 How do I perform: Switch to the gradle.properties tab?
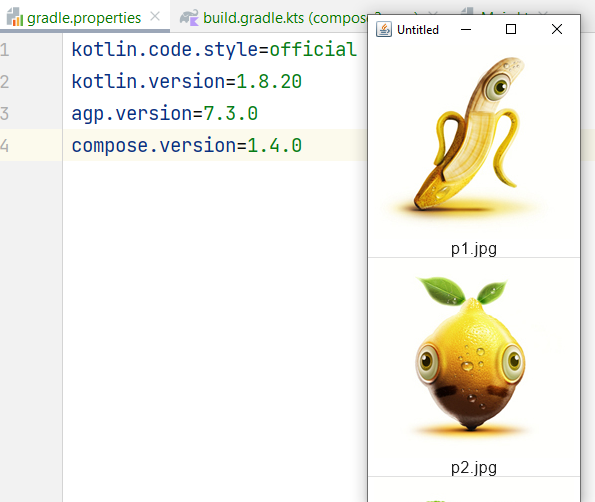[84, 17]
